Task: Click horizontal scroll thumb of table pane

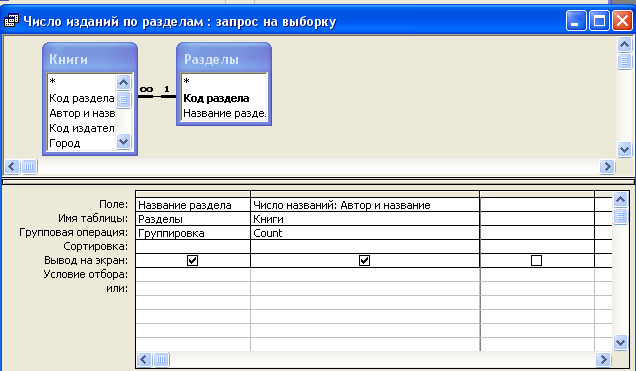Action: (29, 166)
